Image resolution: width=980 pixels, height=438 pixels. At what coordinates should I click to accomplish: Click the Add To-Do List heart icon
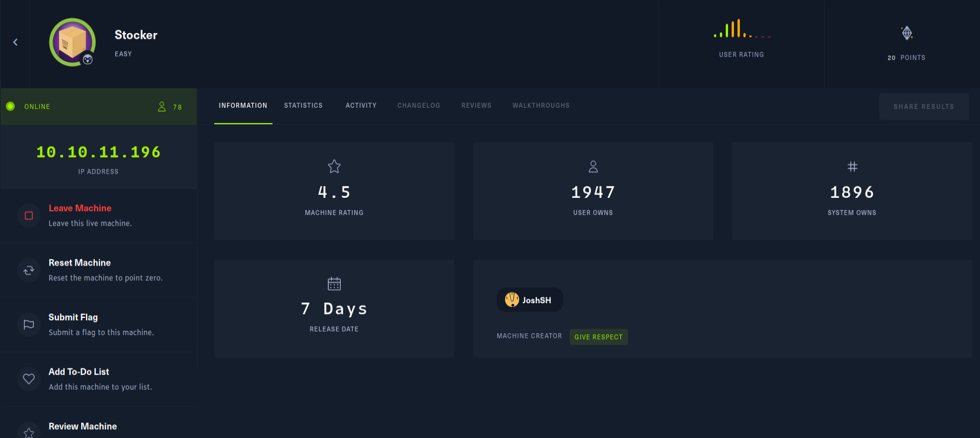29,379
